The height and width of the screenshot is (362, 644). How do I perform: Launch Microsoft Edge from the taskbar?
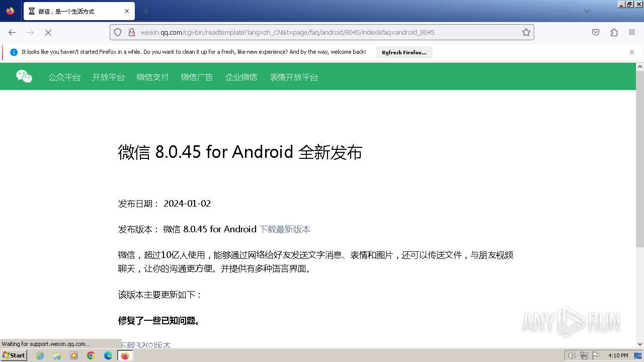[108, 355]
